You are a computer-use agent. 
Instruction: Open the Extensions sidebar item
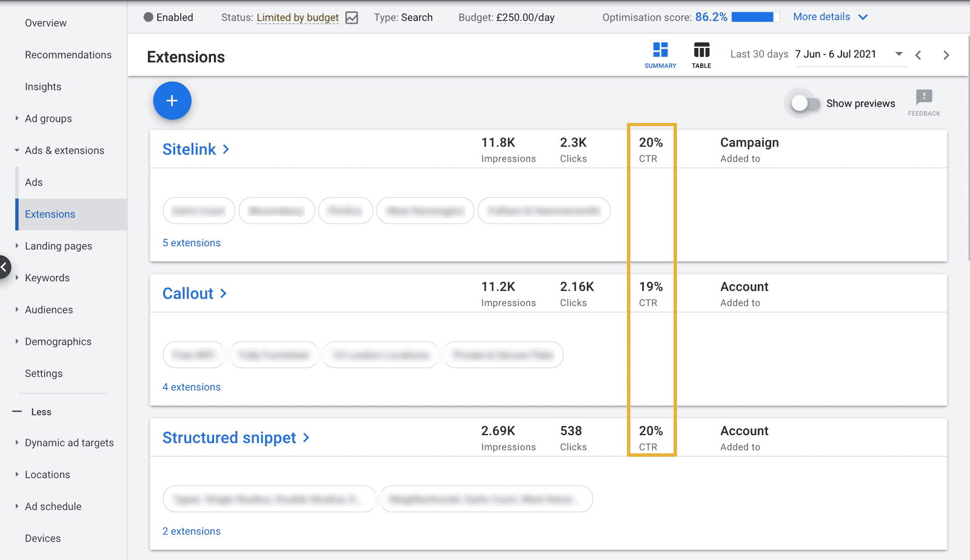click(x=50, y=214)
